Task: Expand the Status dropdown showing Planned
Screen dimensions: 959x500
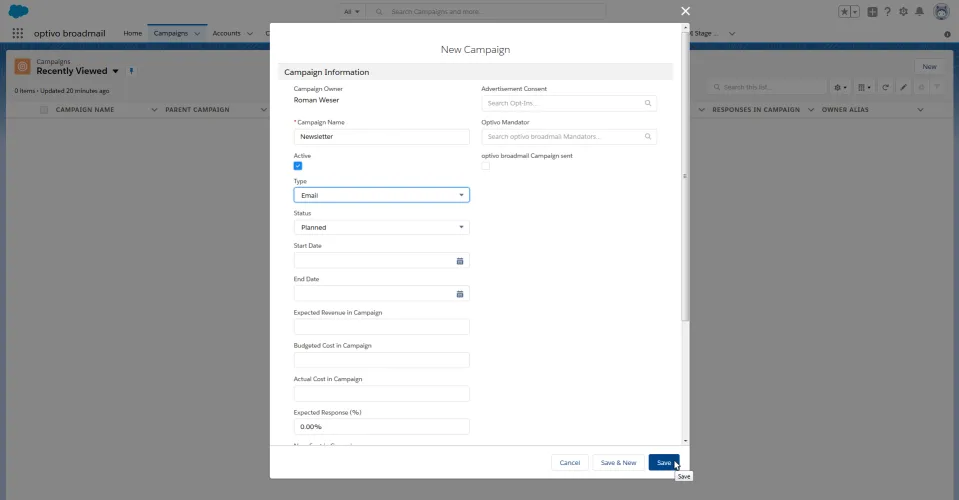Action: point(381,227)
